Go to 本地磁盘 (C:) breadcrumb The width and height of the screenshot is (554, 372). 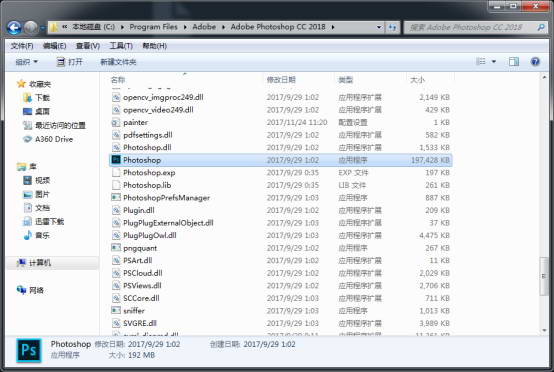pos(94,27)
